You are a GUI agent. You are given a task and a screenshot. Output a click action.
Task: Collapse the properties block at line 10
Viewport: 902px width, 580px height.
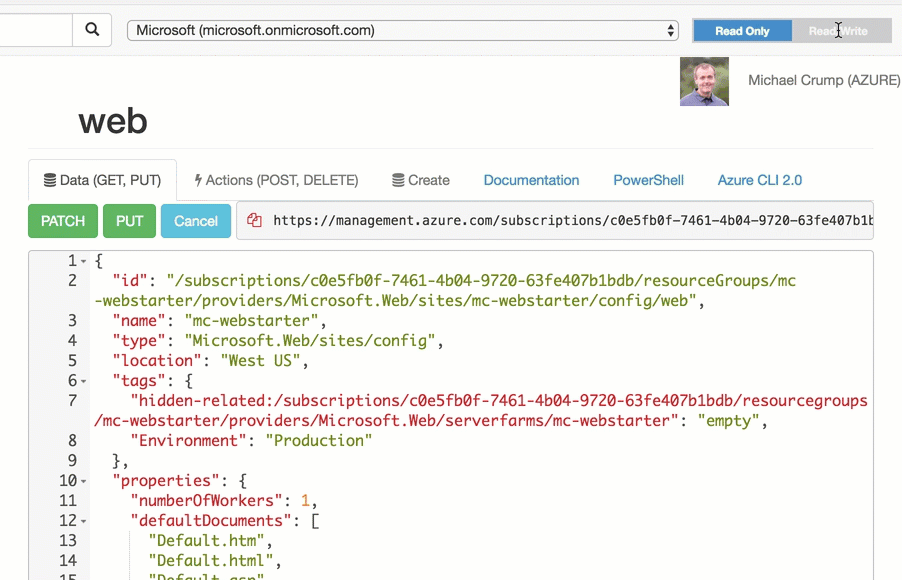pos(83,481)
